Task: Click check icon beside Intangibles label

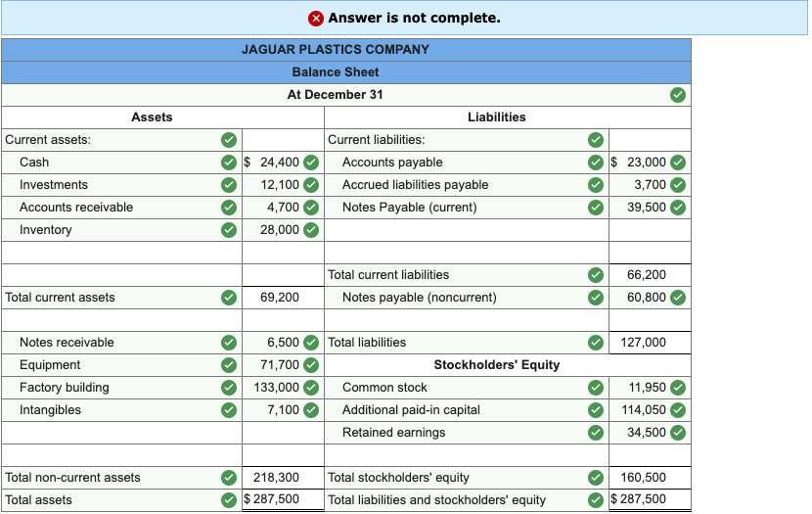Action: coord(229,410)
